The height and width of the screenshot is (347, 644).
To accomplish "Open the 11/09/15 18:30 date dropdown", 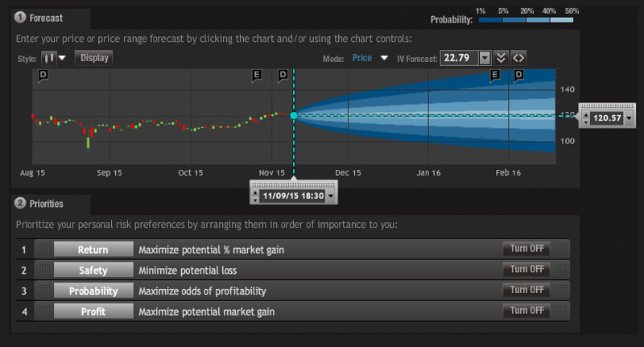I will click(331, 196).
